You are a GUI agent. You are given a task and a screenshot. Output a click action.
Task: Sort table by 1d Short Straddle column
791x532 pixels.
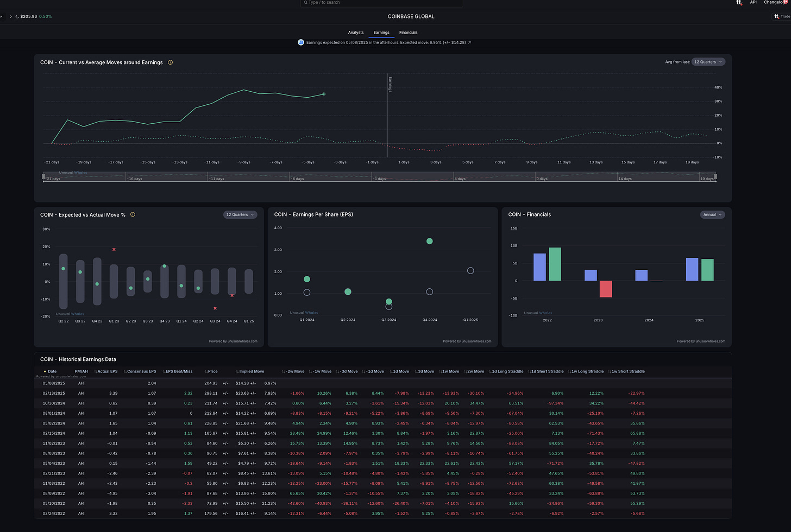tap(545, 371)
